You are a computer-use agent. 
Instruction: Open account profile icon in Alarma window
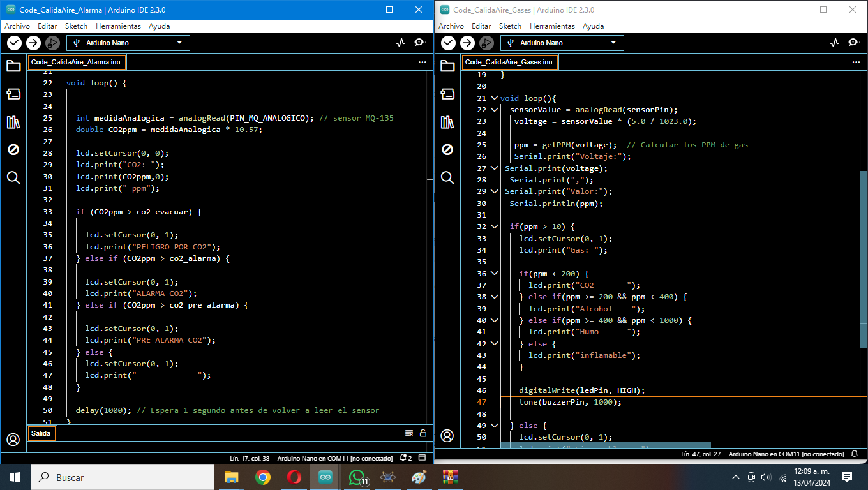coord(13,440)
